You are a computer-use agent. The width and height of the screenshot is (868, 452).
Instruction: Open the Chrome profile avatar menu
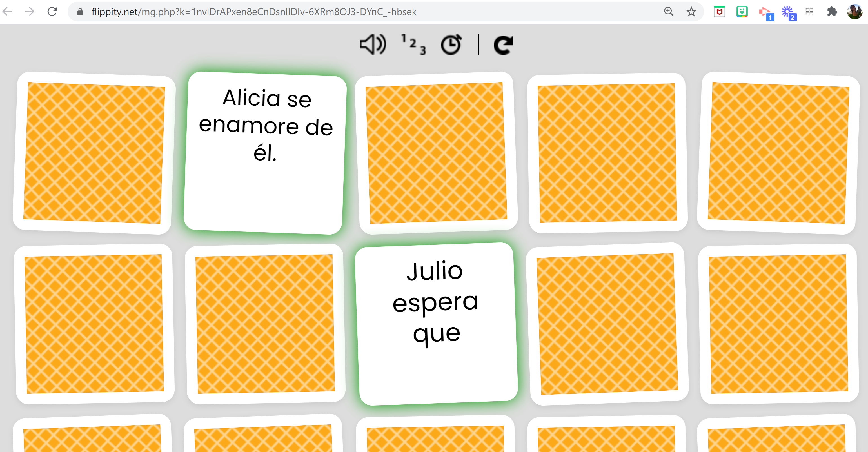tap(855, 12)
